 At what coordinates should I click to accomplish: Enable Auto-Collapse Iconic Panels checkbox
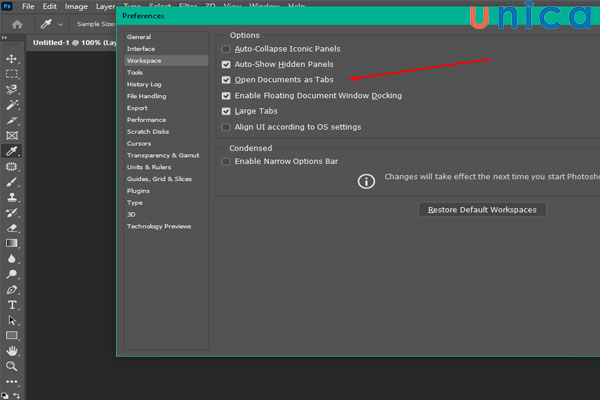(226, 49)
